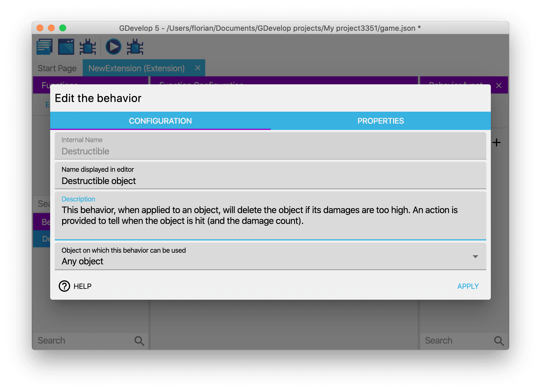The image size is (541, 392).
Task: Close the NewExtension (Extension) tab
Action: click(198, 68)
